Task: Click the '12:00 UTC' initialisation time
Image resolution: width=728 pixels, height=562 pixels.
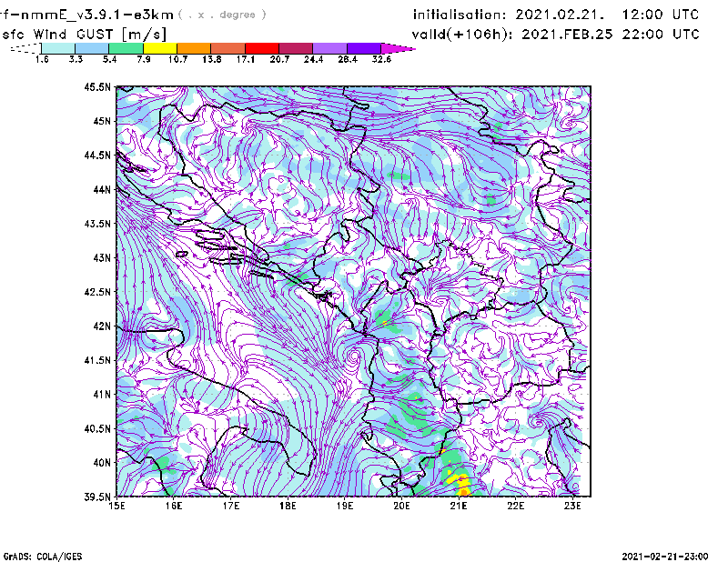Action: [661, 15]
